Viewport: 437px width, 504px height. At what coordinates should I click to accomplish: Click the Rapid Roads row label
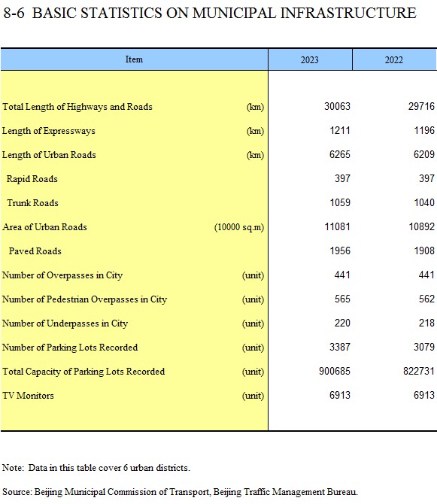click(32, 179)
